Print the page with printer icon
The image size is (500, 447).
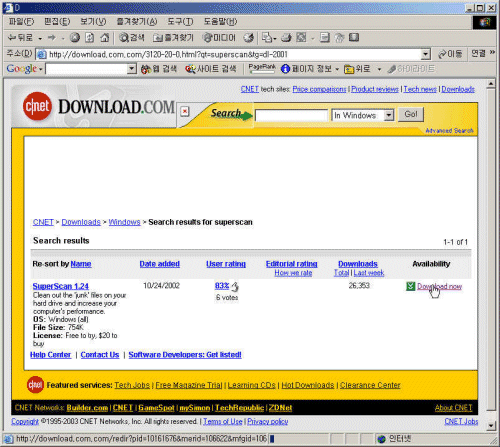(286, 38)
